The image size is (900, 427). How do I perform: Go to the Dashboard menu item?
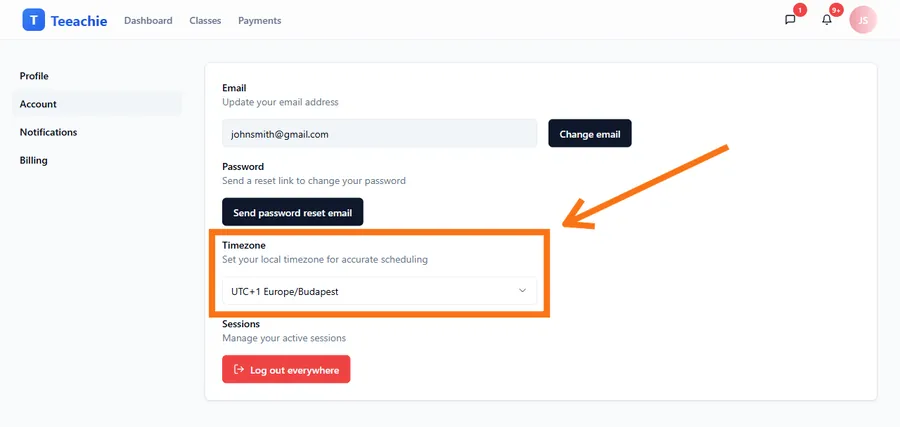pos(148,21)
